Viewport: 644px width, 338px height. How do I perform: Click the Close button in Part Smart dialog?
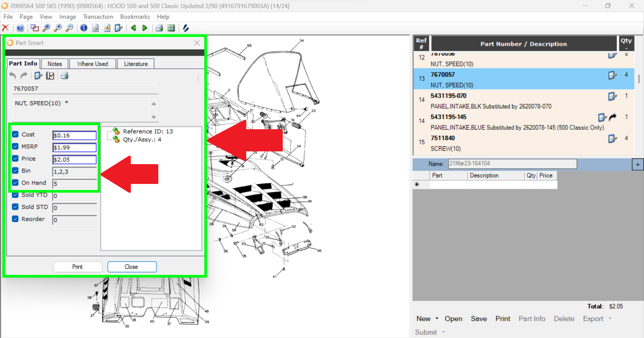(132, 267)
